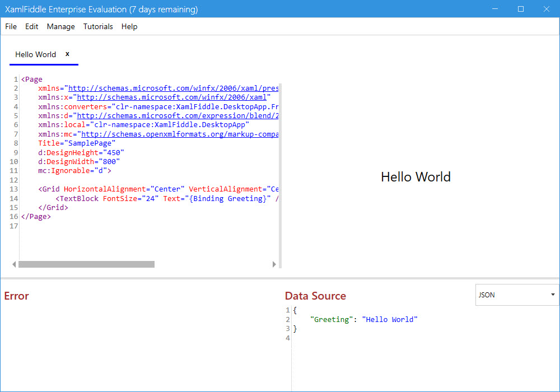Click the dropdown arrow beside JSON
This screenshot has width=560, height=392.
pyautogui.click(x=551, y=295)
